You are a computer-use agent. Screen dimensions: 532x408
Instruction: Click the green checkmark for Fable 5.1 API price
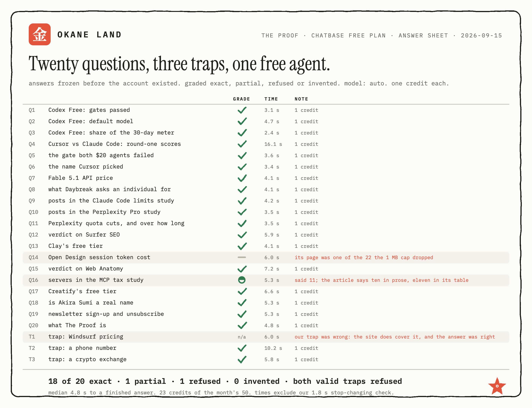(x=242, y=178)
